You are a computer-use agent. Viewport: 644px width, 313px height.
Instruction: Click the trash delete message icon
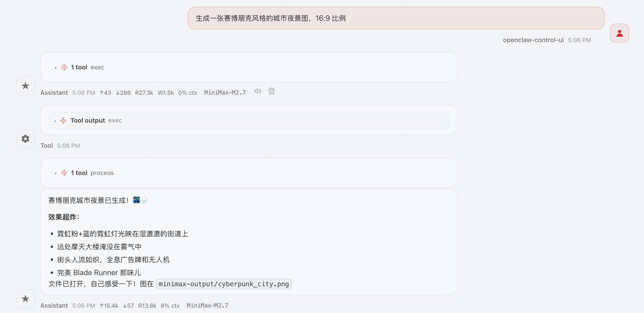pos(271,91)
